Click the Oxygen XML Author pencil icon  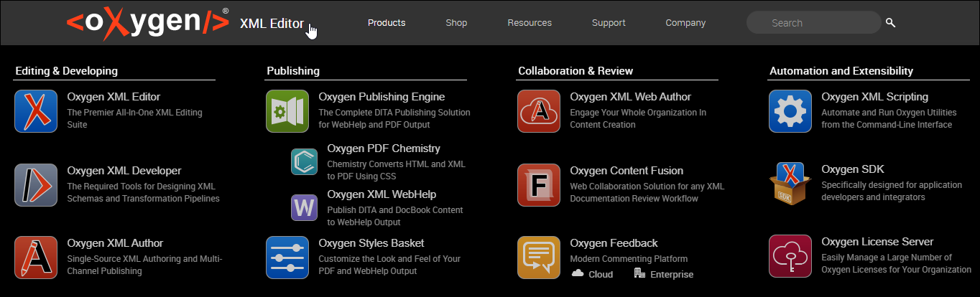[x=36, y=258]
